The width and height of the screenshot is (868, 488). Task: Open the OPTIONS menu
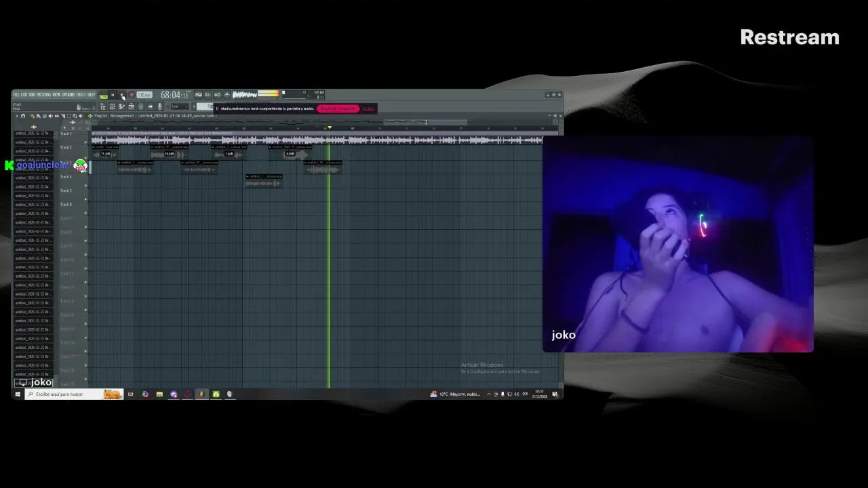[x=68, y=95]
